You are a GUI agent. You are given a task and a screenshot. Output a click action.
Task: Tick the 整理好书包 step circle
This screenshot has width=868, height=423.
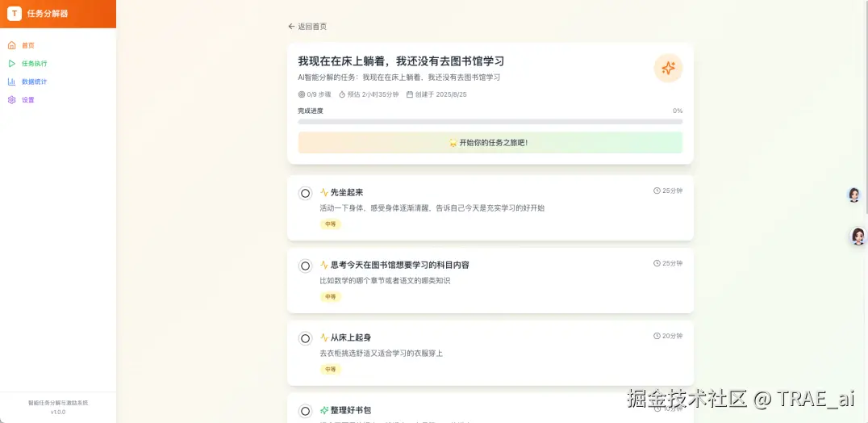coord(305,411)
